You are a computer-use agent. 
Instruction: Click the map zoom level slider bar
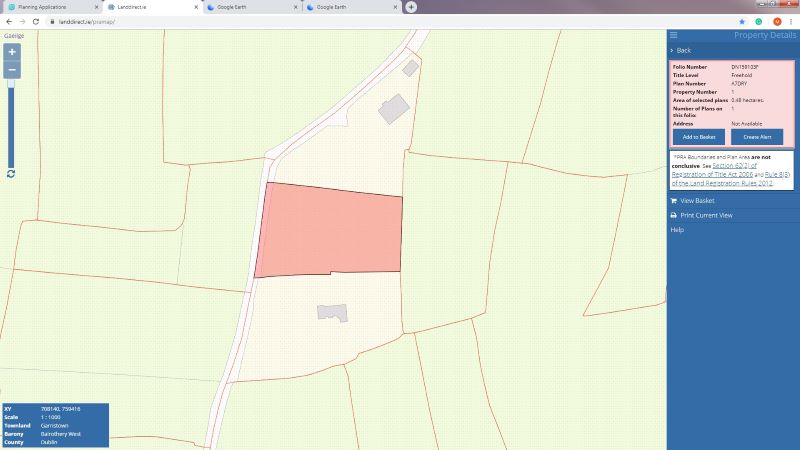[11, 125]
